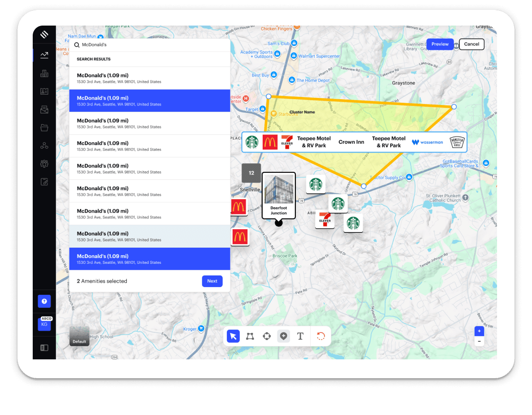The width and height of the screenshot is (532, 415).
Task: Click the Snellville map label
Action: point(250,190)
